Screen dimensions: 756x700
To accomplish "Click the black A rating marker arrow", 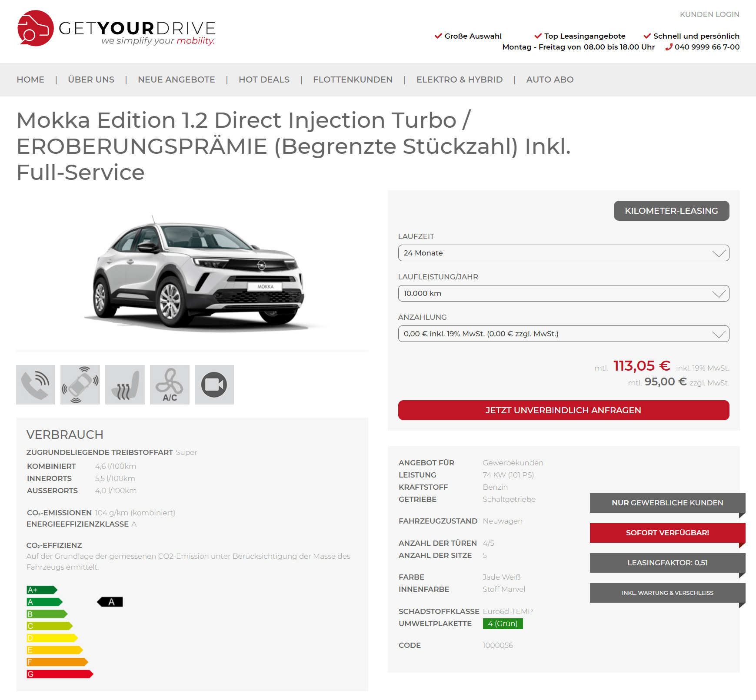I will click(x=110, y=602).
